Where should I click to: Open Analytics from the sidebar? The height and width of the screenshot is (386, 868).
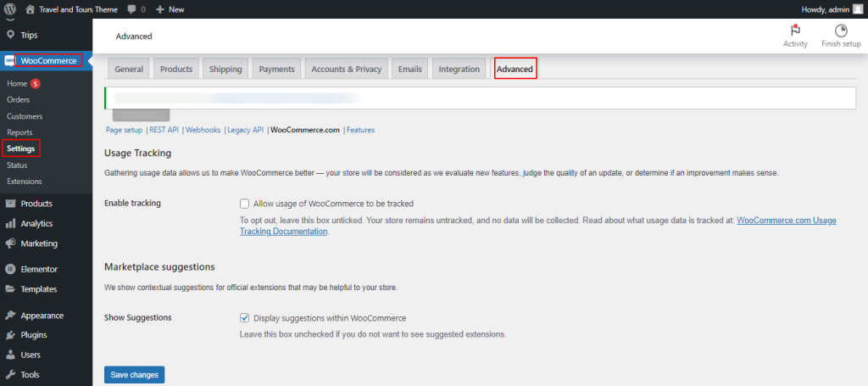[36, 224]
